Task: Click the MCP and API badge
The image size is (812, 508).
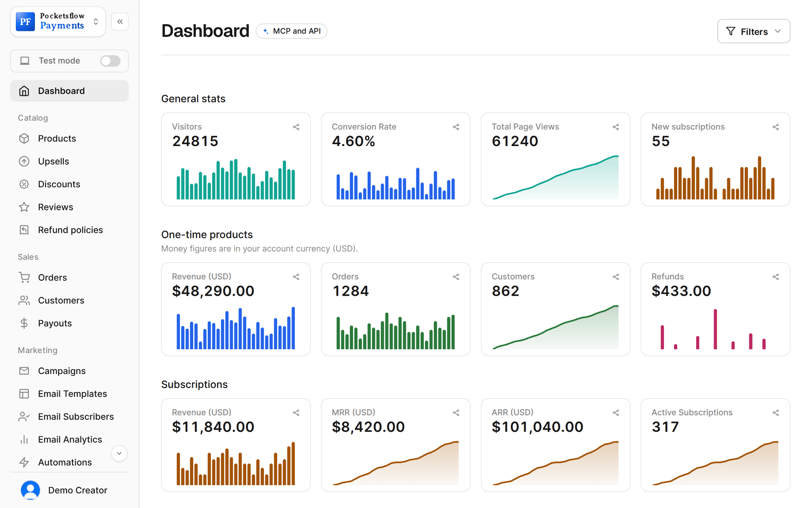Action: click(291, 31)
